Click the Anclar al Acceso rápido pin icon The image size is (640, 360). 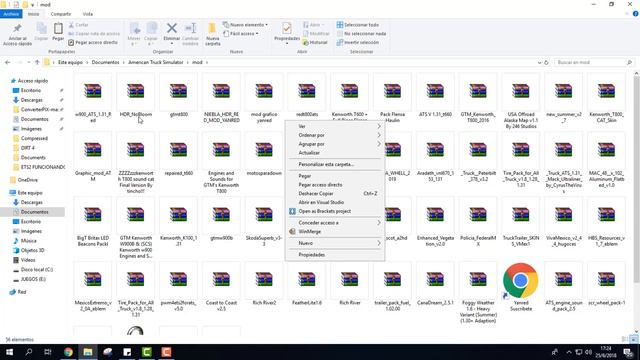tap(17, 28)
